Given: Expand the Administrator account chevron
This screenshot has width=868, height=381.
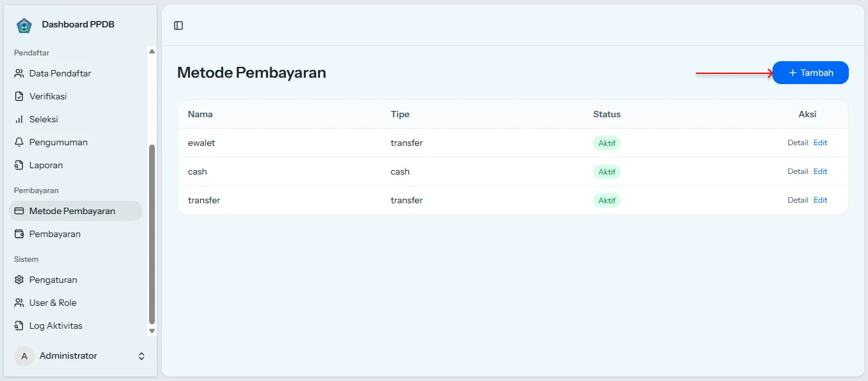Looking at the screenshot, I should [141, 356].
